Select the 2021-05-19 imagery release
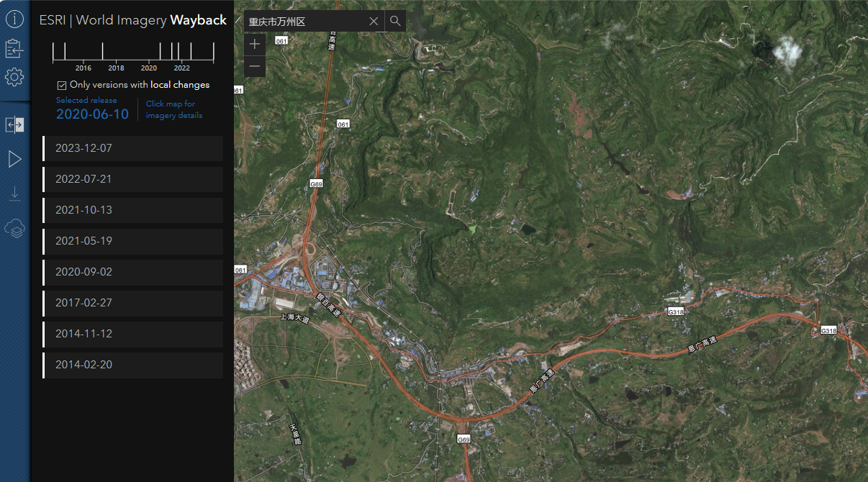 click(x=133, y=241)
